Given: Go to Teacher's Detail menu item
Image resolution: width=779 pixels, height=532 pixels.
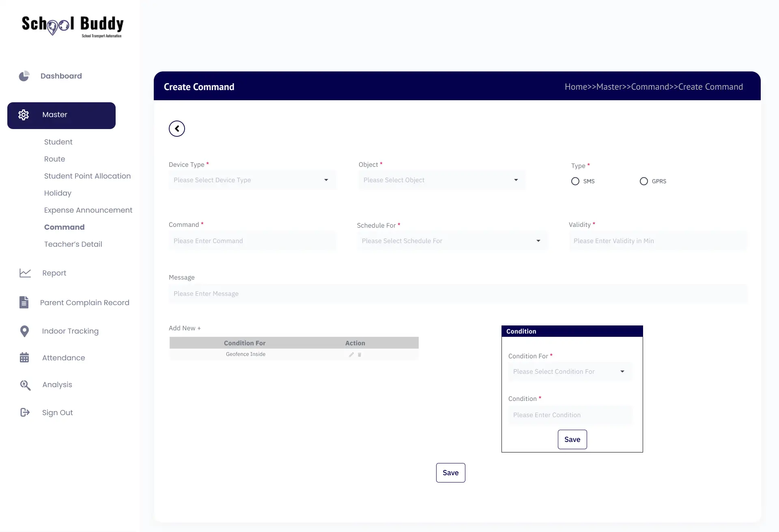Looking at the screenshot, I should click(x=73, y=244).
